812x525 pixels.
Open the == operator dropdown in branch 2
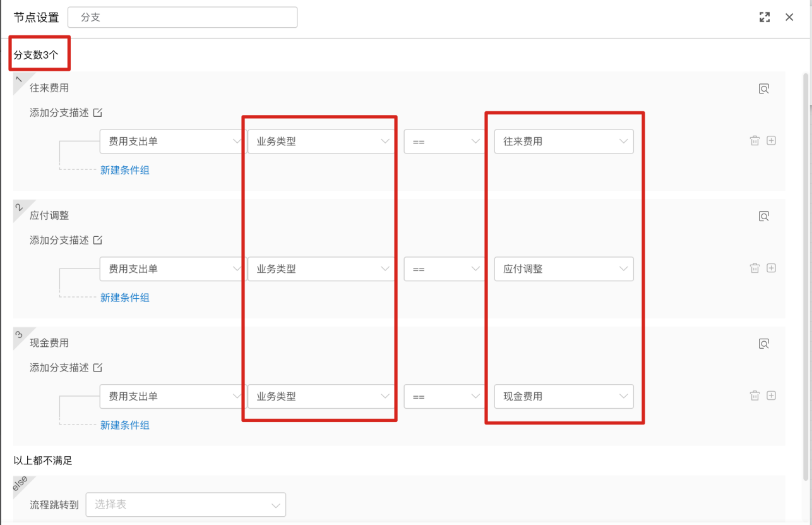445,269
